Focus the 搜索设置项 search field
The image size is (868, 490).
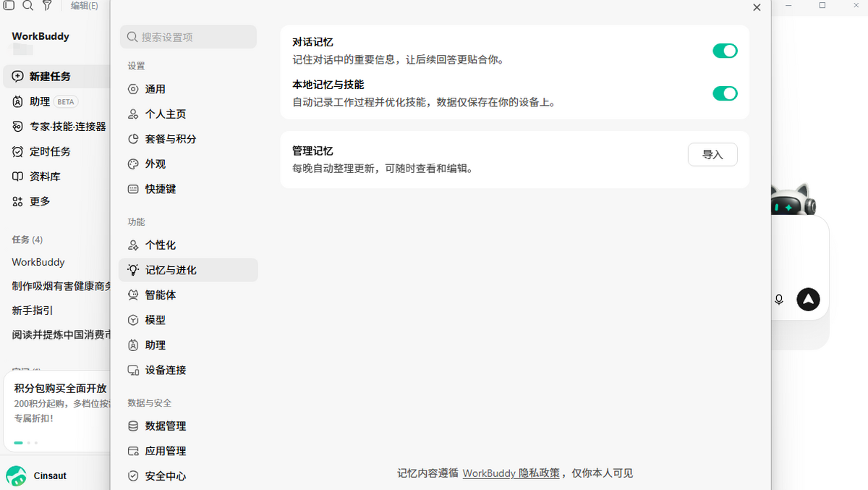click(188, 37)
